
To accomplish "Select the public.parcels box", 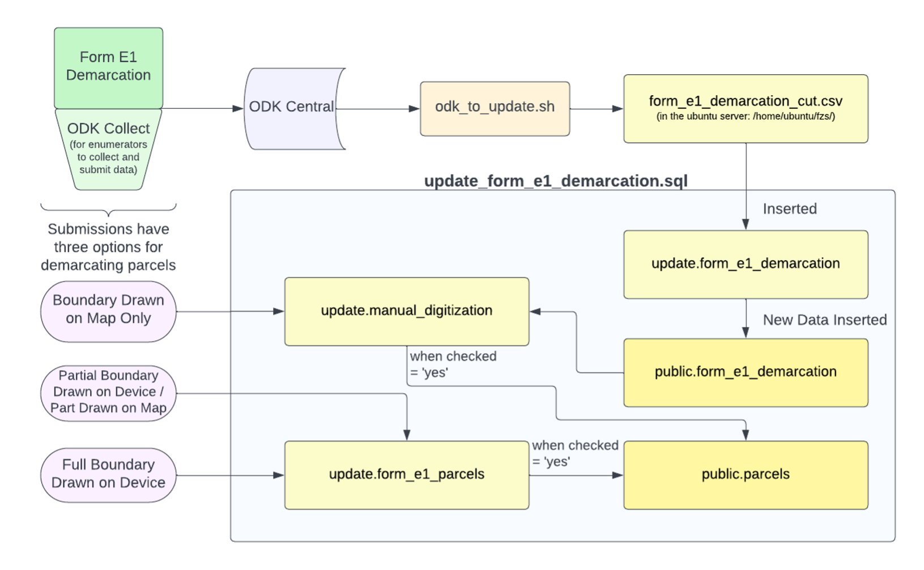I will 746,475.
